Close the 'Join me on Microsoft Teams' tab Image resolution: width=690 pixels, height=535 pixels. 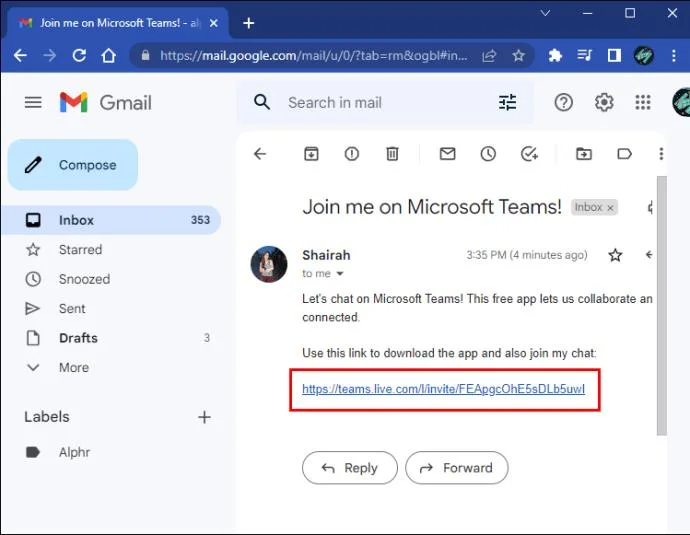click(x=214, y=23)
